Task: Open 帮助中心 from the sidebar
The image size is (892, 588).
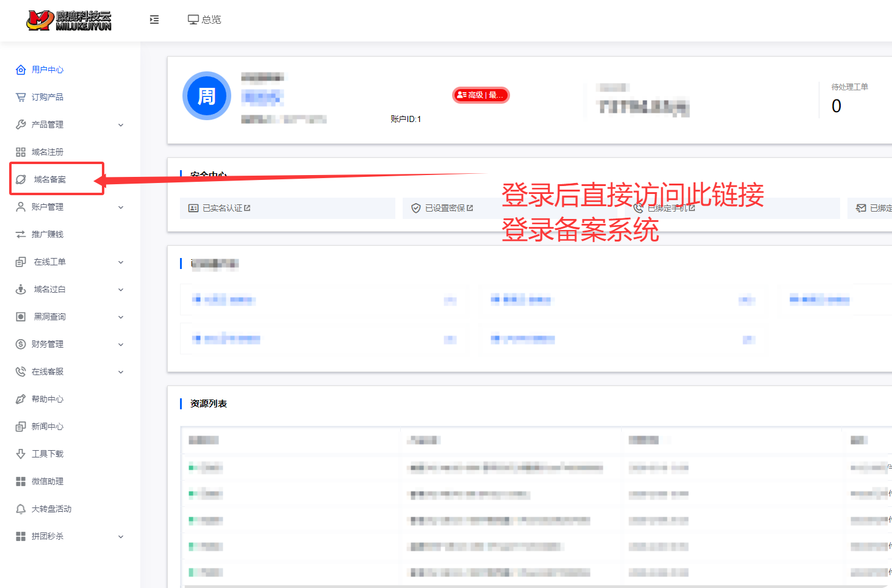Action: click(x=48, y=399)
